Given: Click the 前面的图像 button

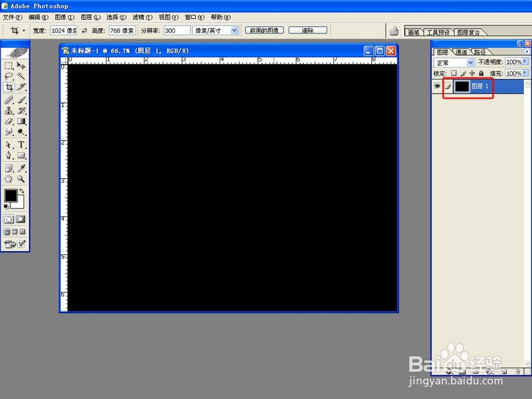Looking at the screenshot, I should point(264,30).
